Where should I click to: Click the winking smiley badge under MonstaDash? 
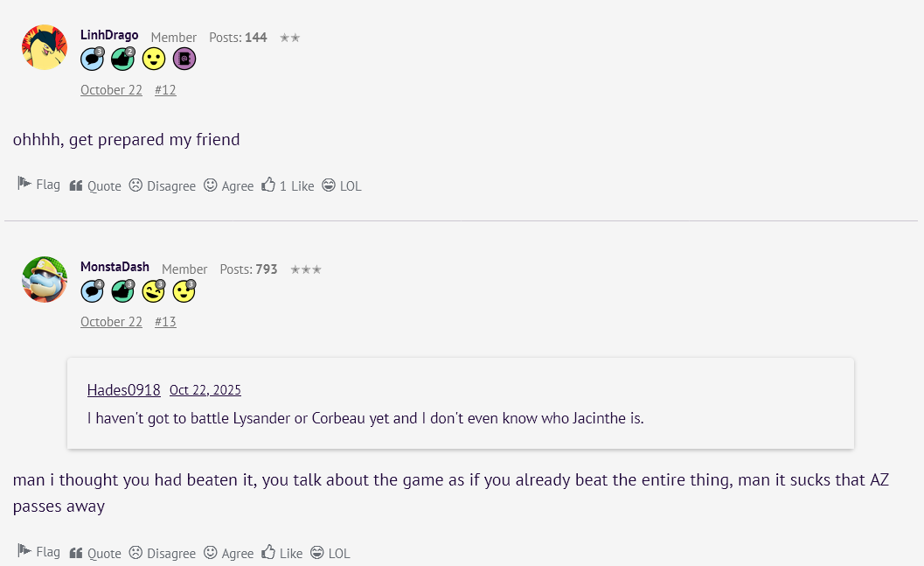(184, 290)
